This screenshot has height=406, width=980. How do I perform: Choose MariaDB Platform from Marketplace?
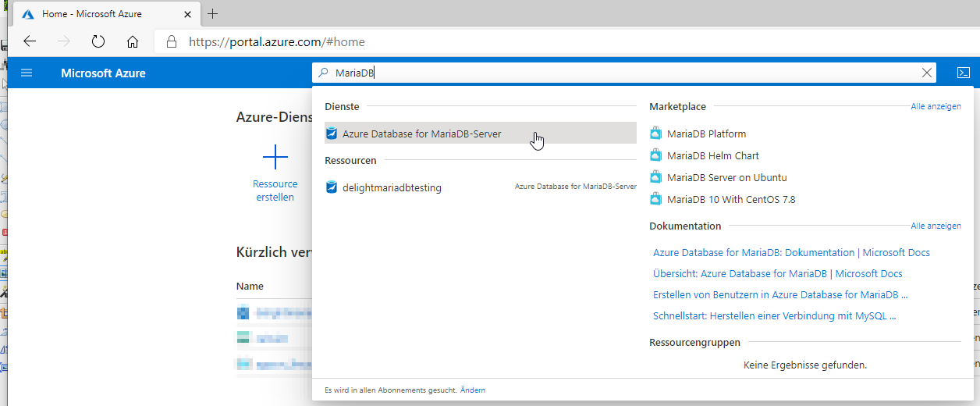pyautogui.click(x=706, y=134)
